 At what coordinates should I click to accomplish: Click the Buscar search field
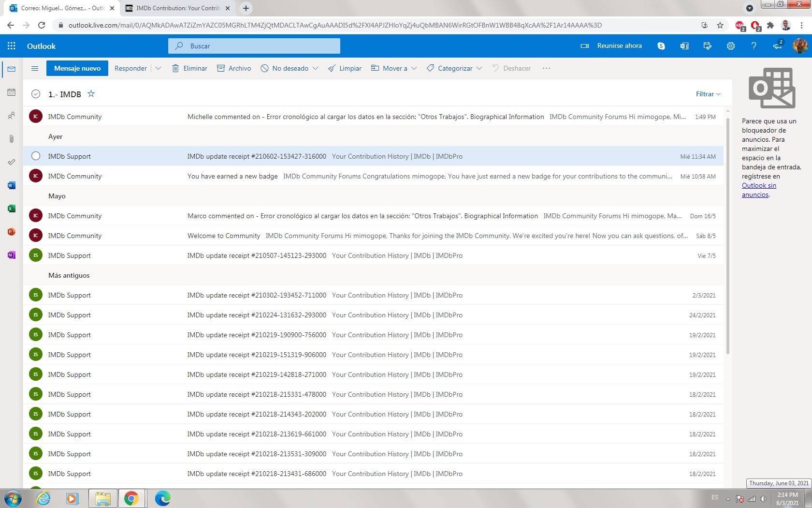coord(261,46)
